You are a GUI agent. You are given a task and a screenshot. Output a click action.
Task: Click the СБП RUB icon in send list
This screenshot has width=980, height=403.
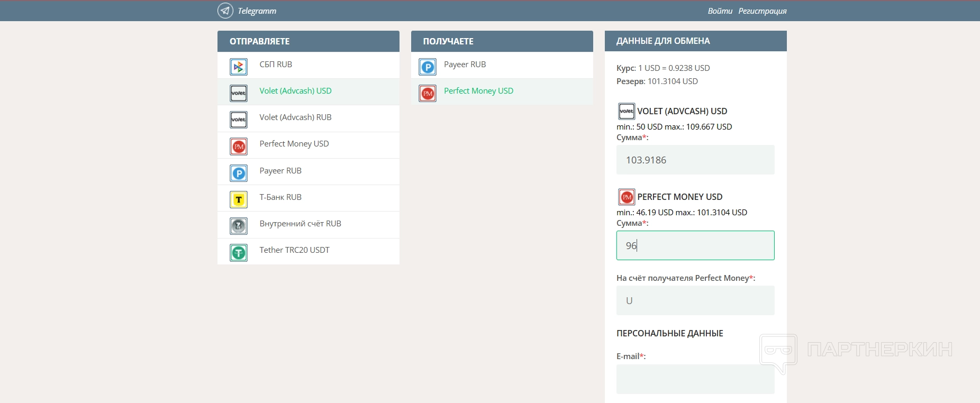[239, 67]
